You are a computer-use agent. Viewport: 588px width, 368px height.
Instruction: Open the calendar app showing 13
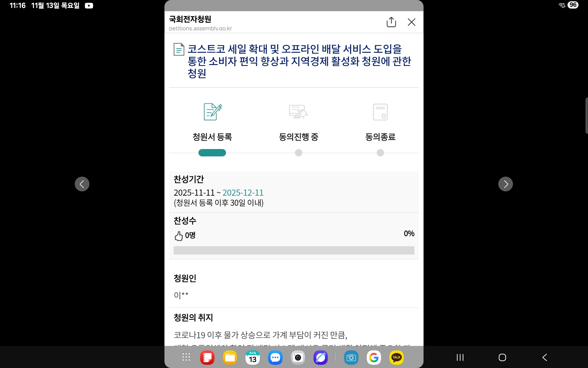(253, 358)
